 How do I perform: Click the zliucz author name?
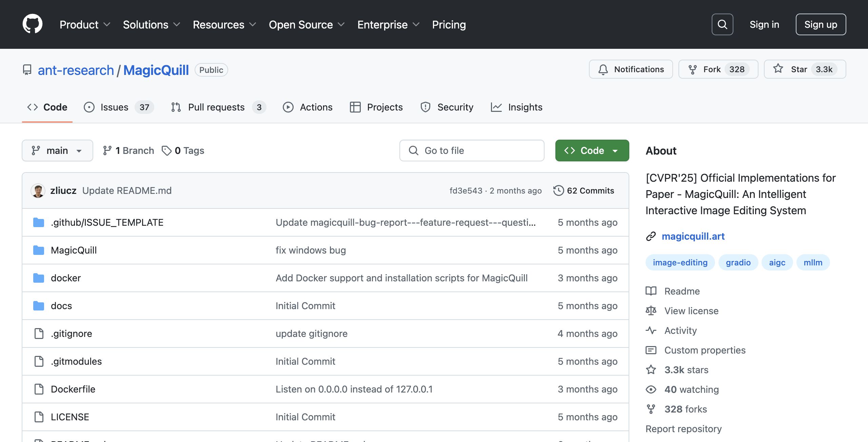pyautogui.click(x=63, y=190)
